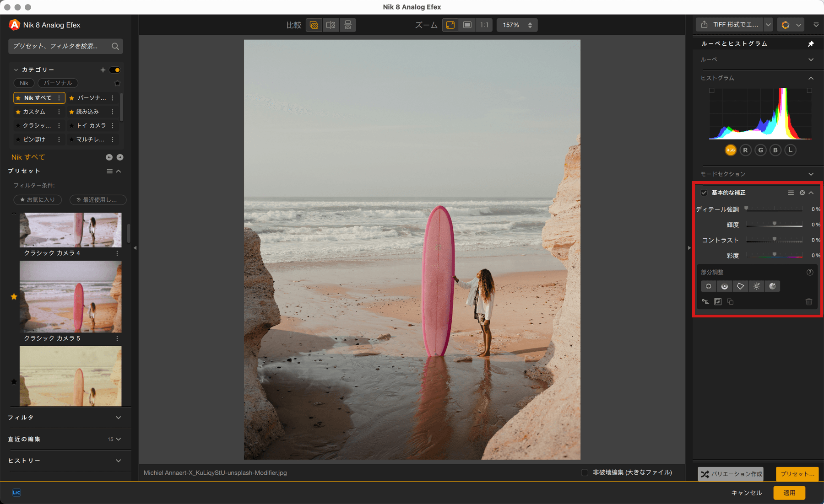Select the luminosity mask tool

[757, 286]
